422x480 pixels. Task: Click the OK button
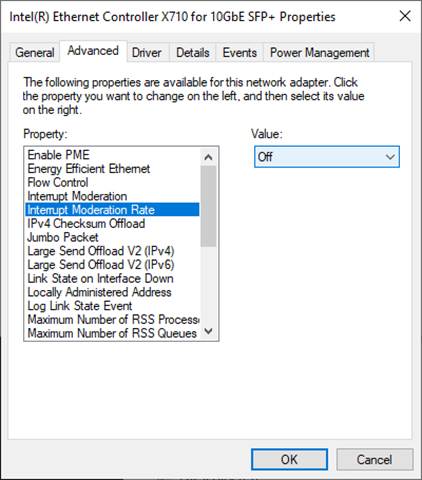coord(289,460)
